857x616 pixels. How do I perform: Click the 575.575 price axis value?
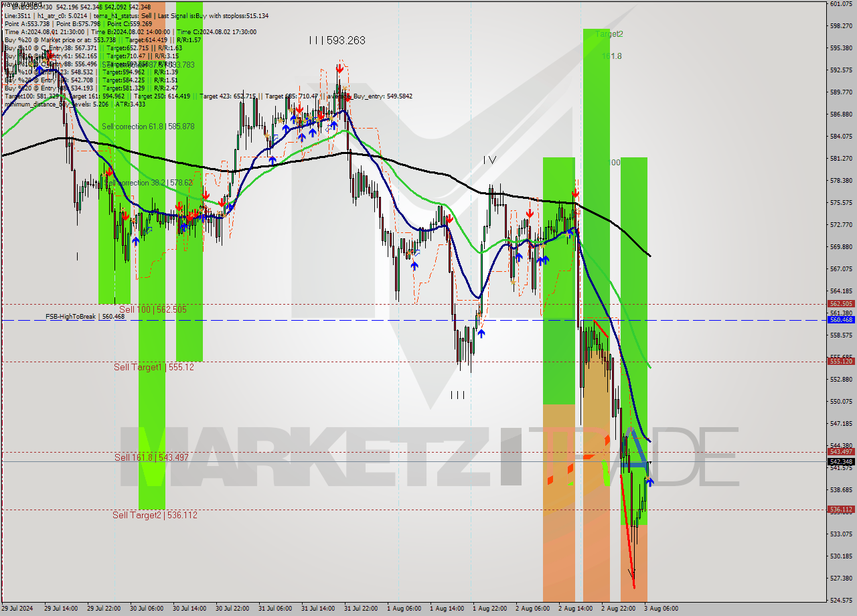841,202
